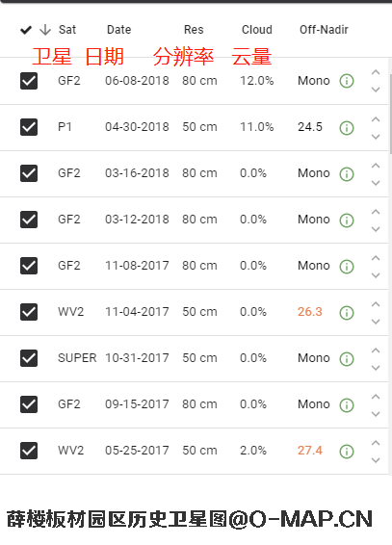Open info icon for SUPER 10-31-2017

(x=347, y=359)
